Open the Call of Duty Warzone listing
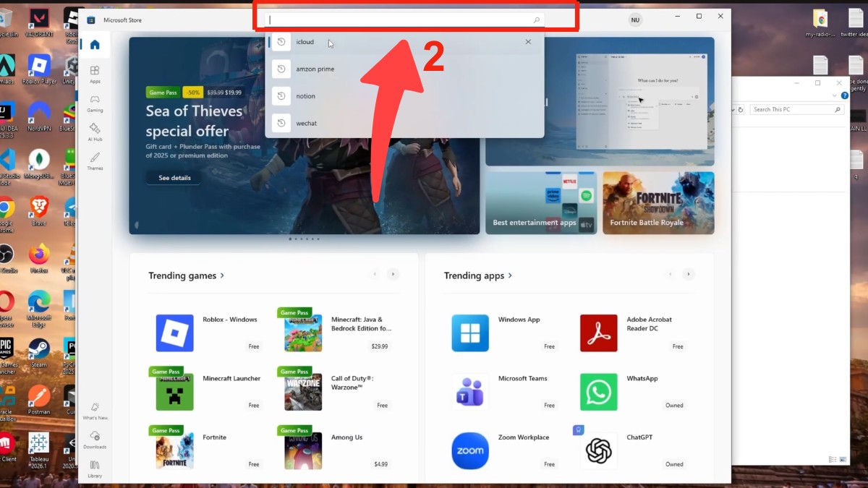The width and height of the screenshot is (868, 488). [333, 389]
